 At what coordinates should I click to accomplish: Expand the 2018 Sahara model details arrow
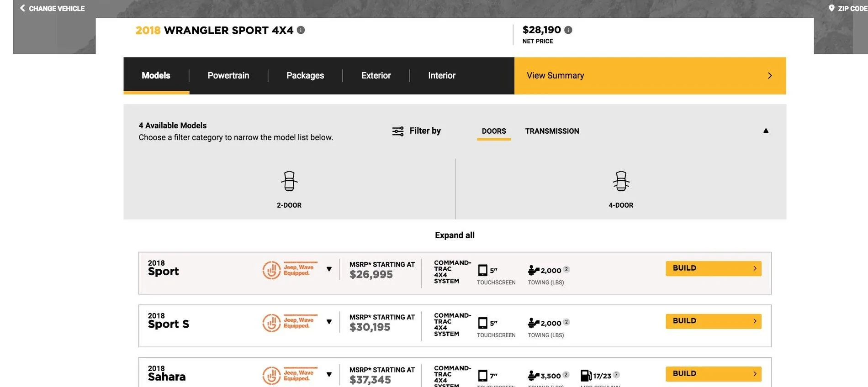pyautogui.click(x=329, y=375)
